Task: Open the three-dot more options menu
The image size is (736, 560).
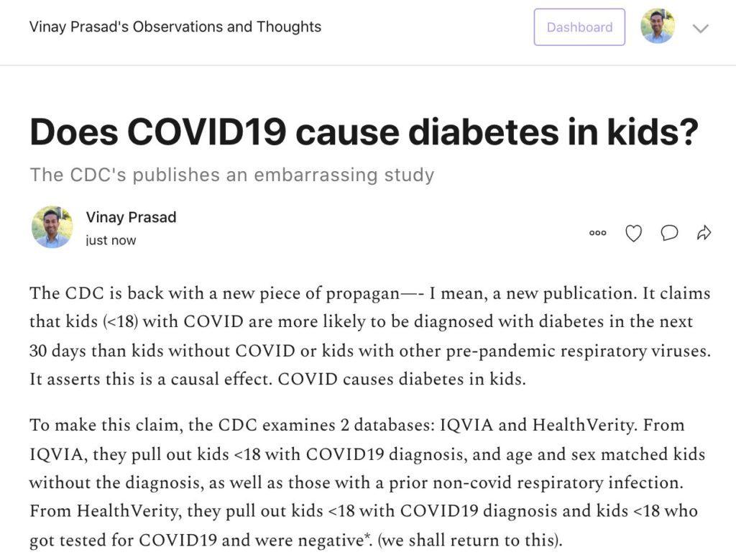Action: (x=597, y=233)
